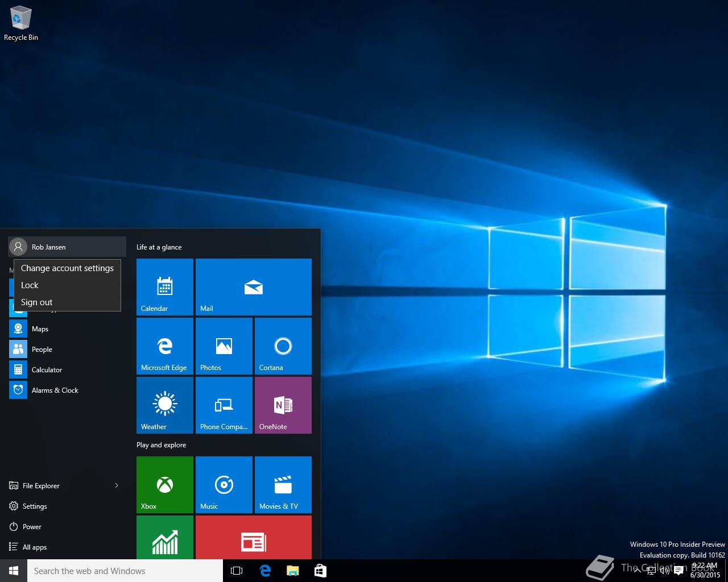Click the network tray icon

coord(651,571)
